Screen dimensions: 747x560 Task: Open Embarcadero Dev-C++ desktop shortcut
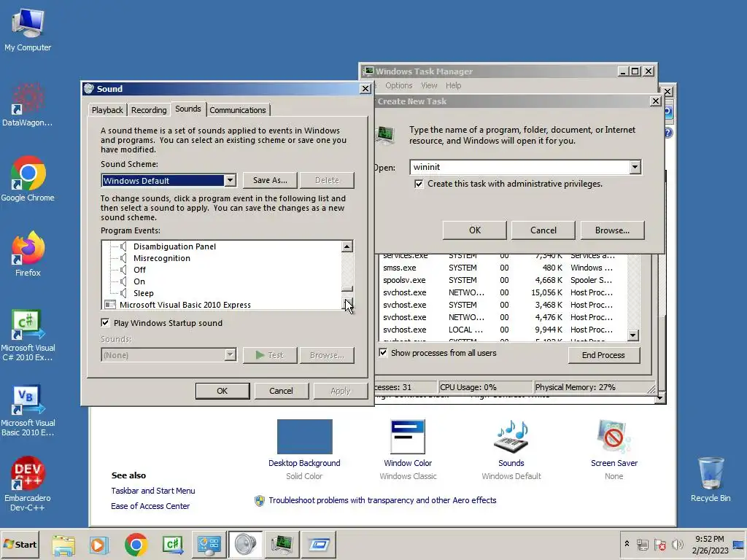coord(28,484)
